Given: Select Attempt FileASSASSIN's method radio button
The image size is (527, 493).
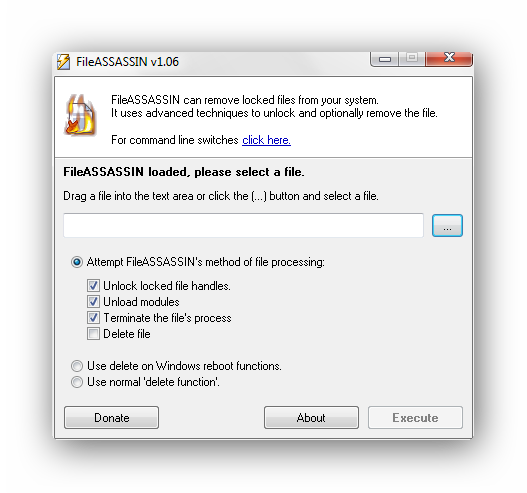Looking at the screenshot, I should pos(77,262).
